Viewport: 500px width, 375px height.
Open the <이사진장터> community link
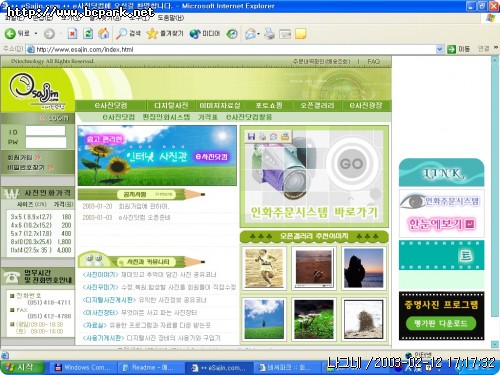click(100, 313)
